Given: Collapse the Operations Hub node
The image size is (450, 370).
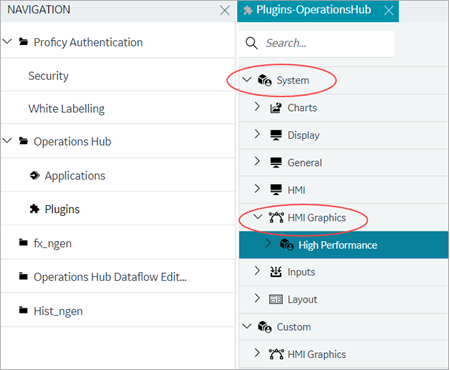Looking at the screenshot, I should pos(7,141).
